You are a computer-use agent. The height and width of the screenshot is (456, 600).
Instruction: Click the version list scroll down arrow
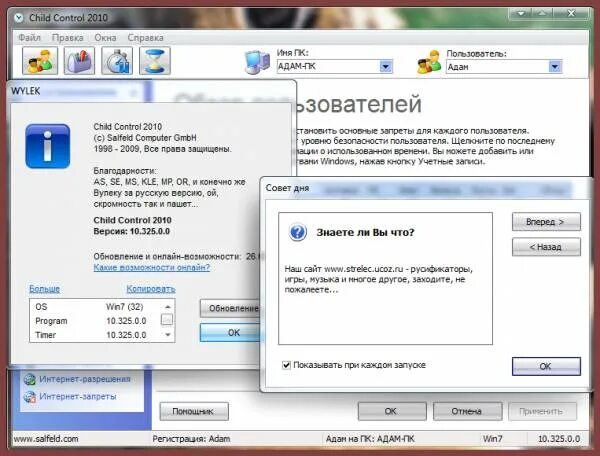click(167, 335)
